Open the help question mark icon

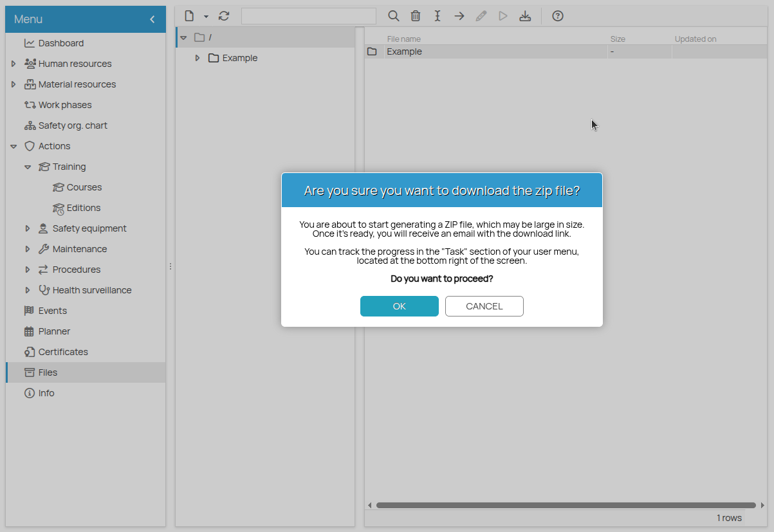pyautogui.click(x=558, y=16)
